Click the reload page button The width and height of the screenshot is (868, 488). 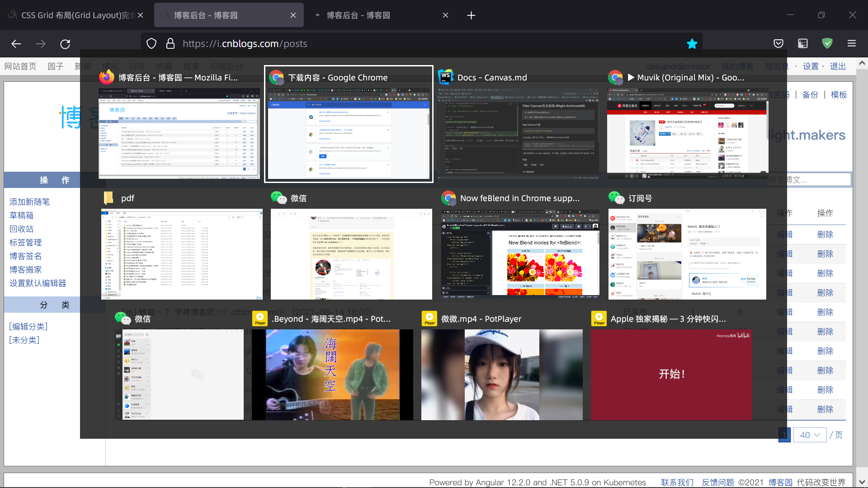pos(65,44)
